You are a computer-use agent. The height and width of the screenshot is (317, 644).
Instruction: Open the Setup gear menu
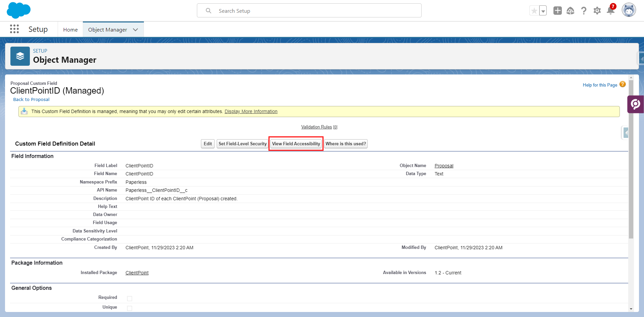coord(597,11)
